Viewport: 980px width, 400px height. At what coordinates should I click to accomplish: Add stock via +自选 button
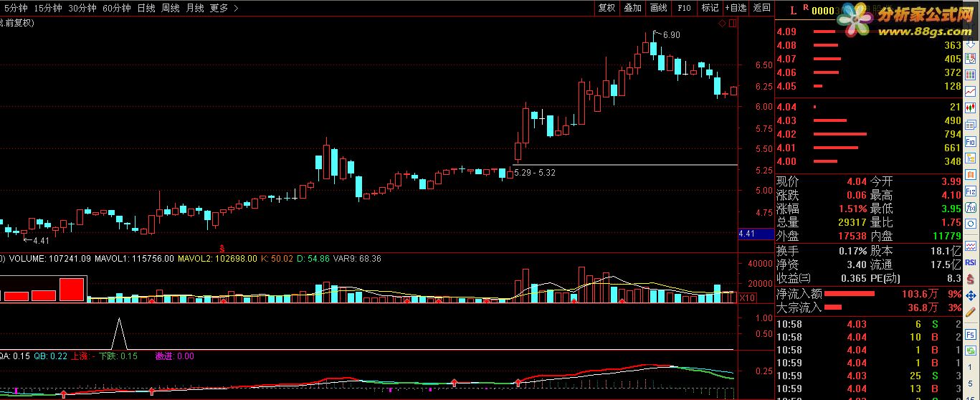pos(736,8)
